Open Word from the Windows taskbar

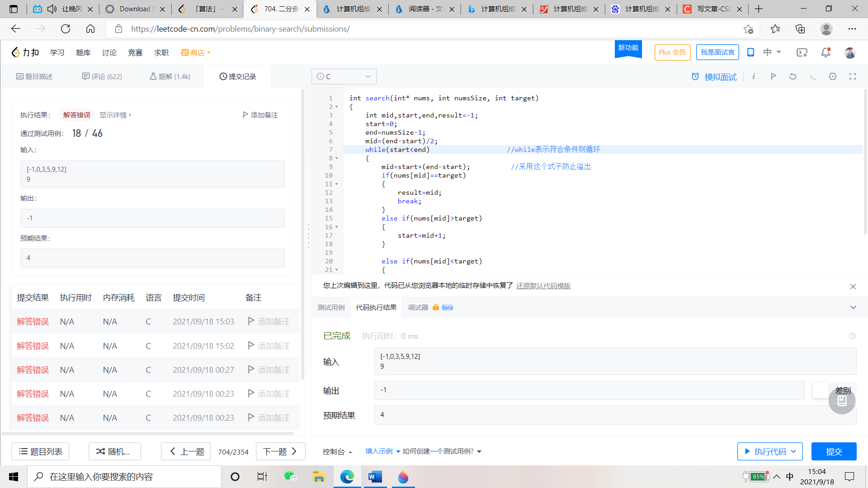pos(375,477)
